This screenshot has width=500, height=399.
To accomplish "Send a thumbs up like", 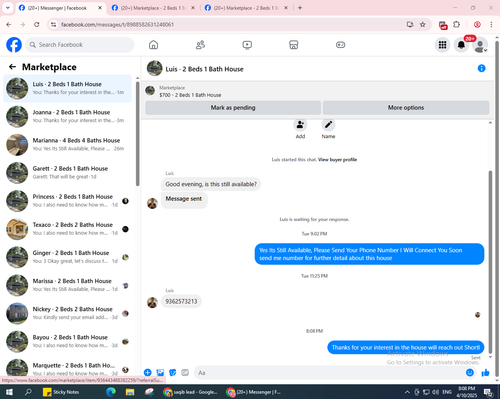I will (485, 372).
